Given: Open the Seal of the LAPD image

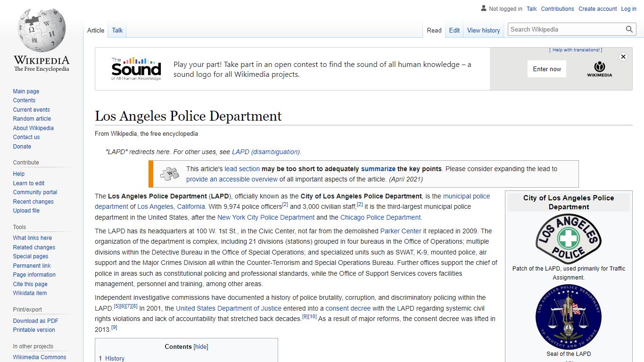Looking at the screenshot, I should pyautogui.click(x=569, y=317).
